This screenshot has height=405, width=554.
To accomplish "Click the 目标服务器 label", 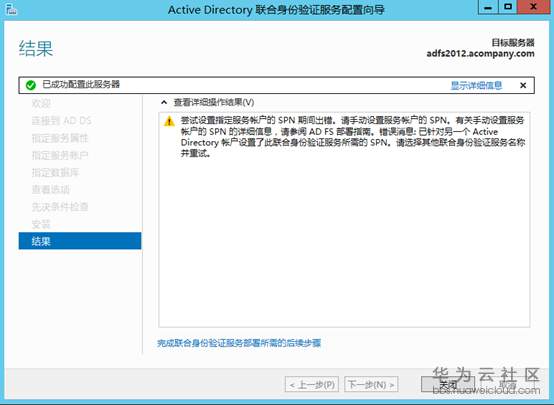I will pyautogui.click(x=513, y=43).
